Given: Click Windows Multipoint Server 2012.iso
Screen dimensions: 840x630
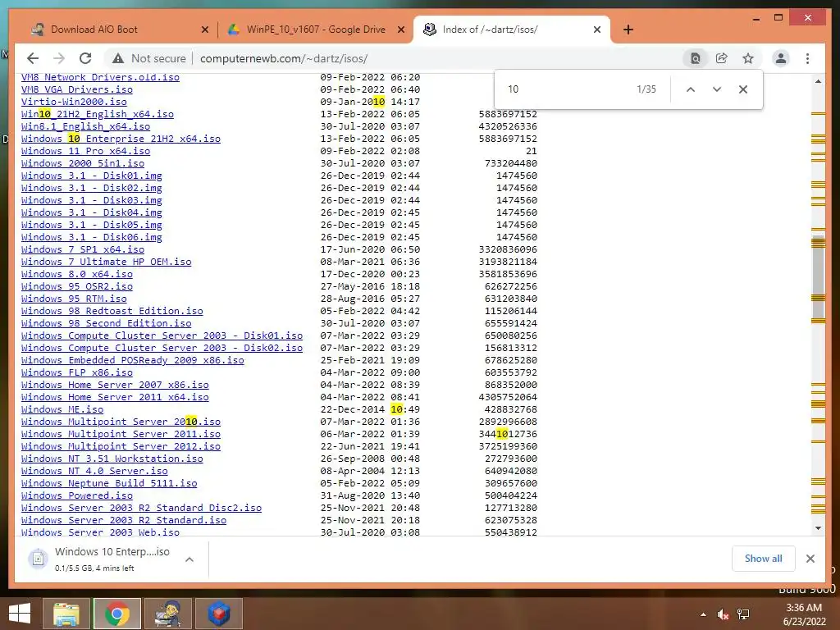Looking at the screenshot, I should click(x=121, y=447).
